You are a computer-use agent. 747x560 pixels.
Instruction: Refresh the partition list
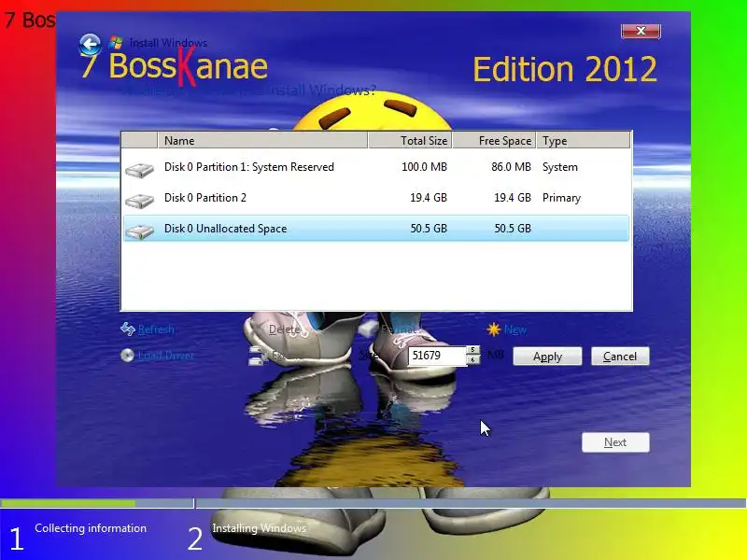tap(156, 329)
